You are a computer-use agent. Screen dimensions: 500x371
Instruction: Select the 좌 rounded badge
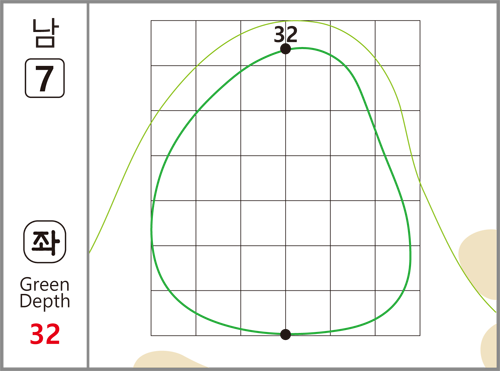[x=45, y=242]
